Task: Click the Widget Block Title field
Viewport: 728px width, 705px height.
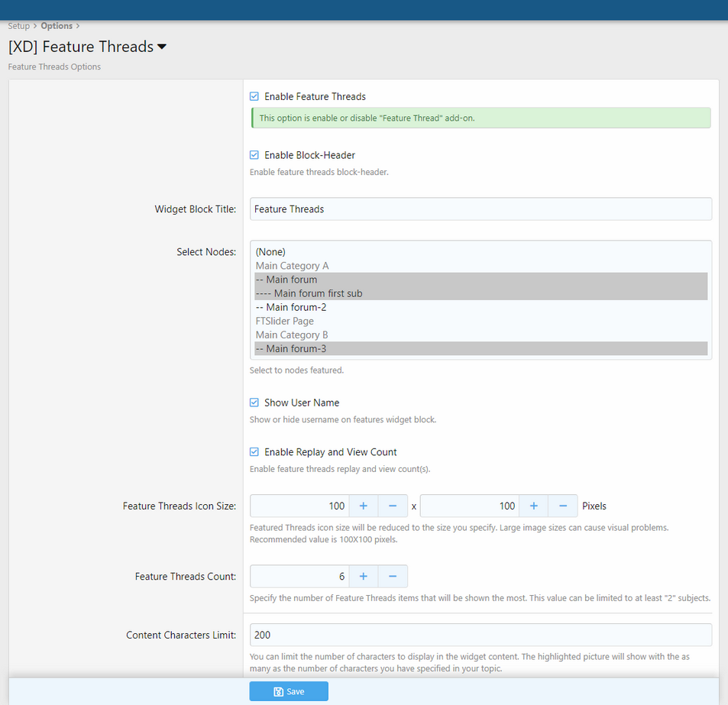Action: [480, 209]
